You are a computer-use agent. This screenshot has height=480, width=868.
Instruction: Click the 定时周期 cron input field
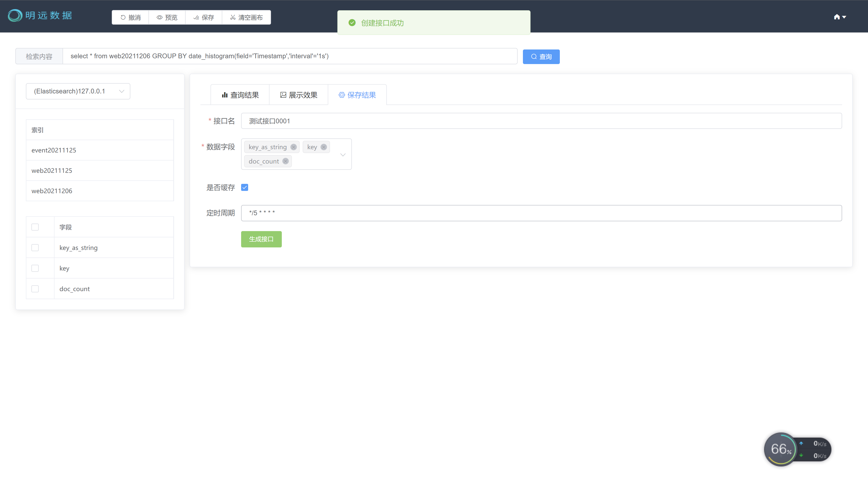point(541,213)
